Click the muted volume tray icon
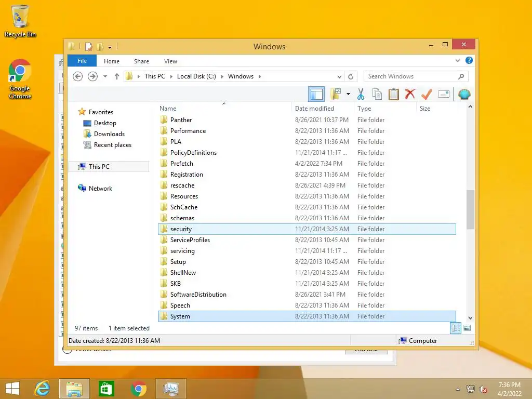Image resolution: width=532 pixels, height=399 pixels. [483, 389]
